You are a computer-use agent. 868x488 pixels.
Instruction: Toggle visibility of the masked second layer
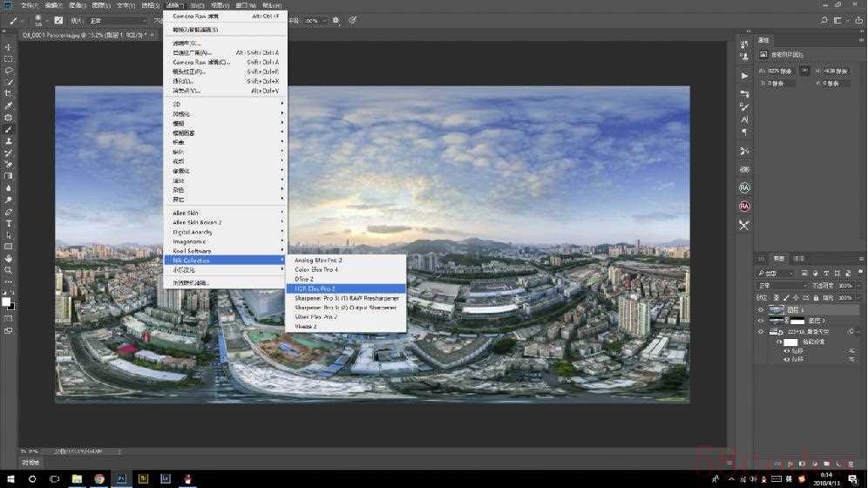coord(761,321)
